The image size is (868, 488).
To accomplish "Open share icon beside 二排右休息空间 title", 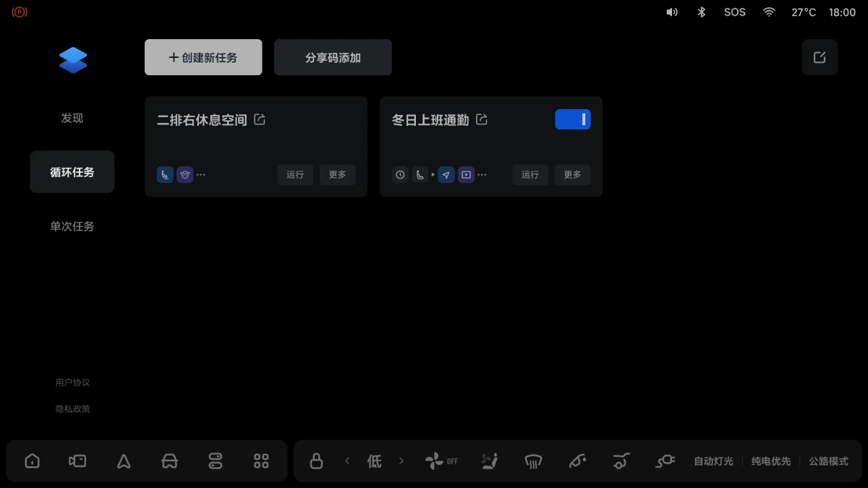I will [x=260, y=119].
